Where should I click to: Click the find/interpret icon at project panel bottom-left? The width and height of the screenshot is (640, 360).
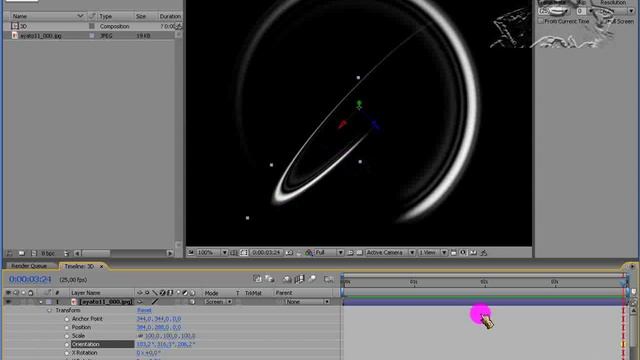click(10, 253)
